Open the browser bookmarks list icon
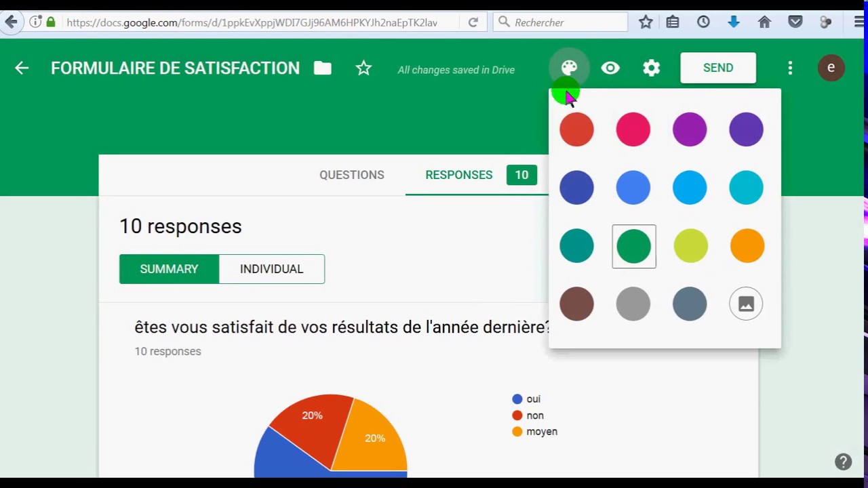 point(673,22)
